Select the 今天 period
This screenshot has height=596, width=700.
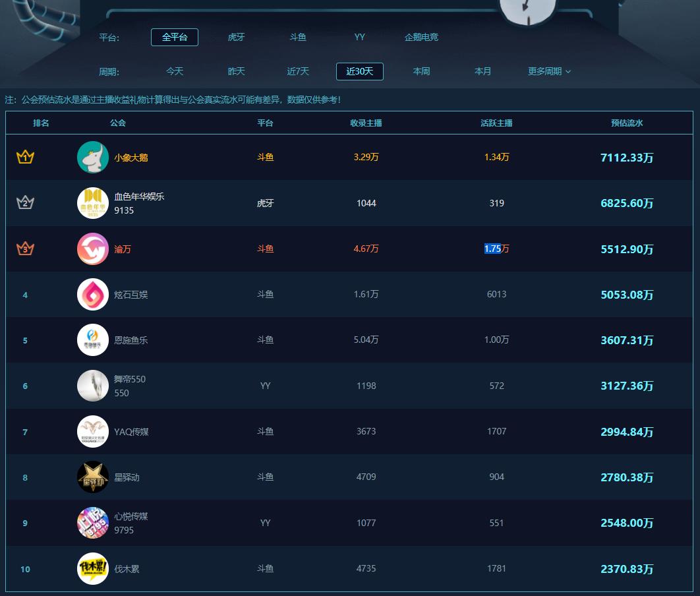[175, 71]
